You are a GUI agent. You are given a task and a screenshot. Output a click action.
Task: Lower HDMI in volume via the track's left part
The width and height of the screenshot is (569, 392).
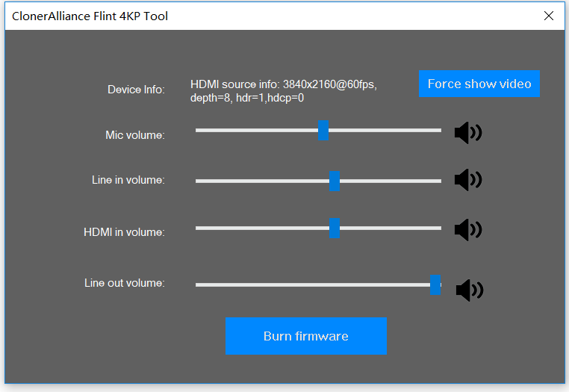pyautogui.click(x=261, y=228)
